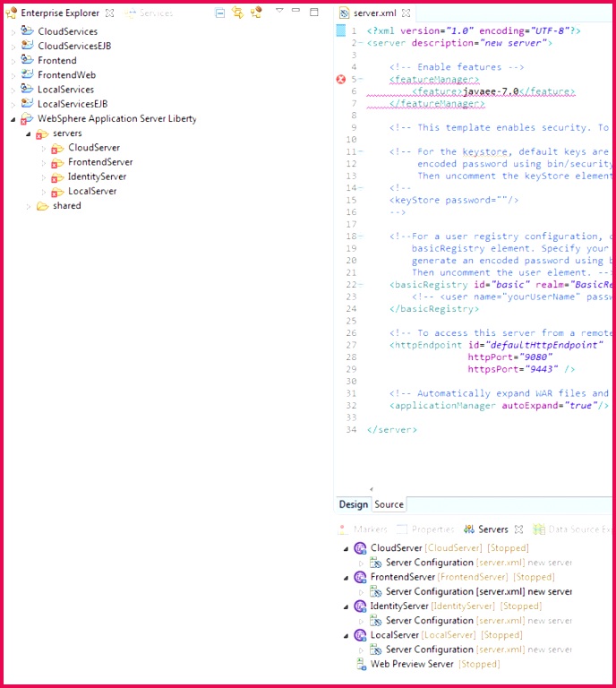Expand Server Configuration under IdentityServer
The width and height of the screenshot is (616, 688).
pyautogui.click(x=361, y=622)
